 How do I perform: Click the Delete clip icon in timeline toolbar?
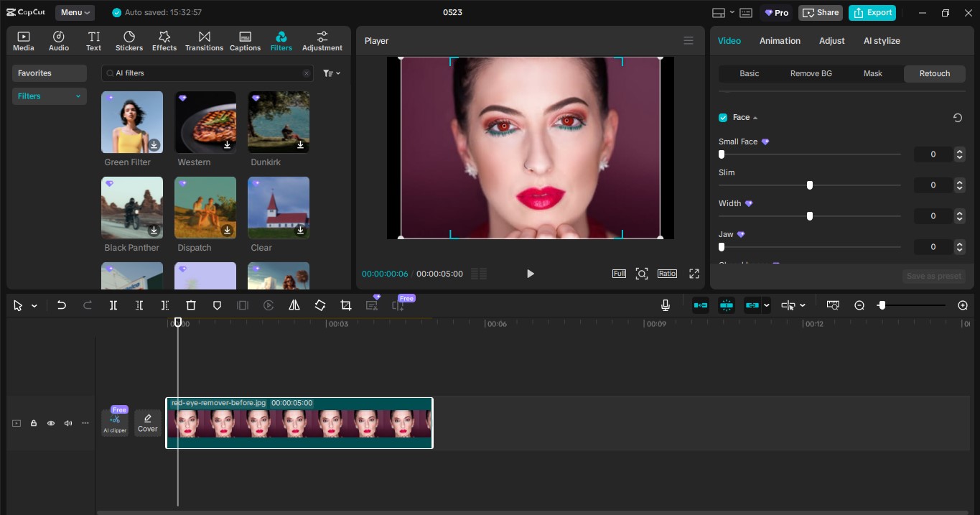[190, 305]
